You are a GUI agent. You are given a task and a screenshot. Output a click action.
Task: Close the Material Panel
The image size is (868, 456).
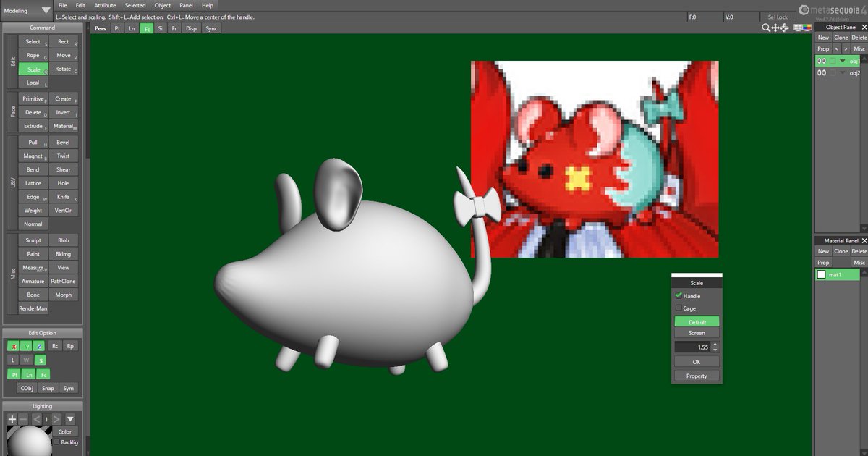[x=864, y=240]
